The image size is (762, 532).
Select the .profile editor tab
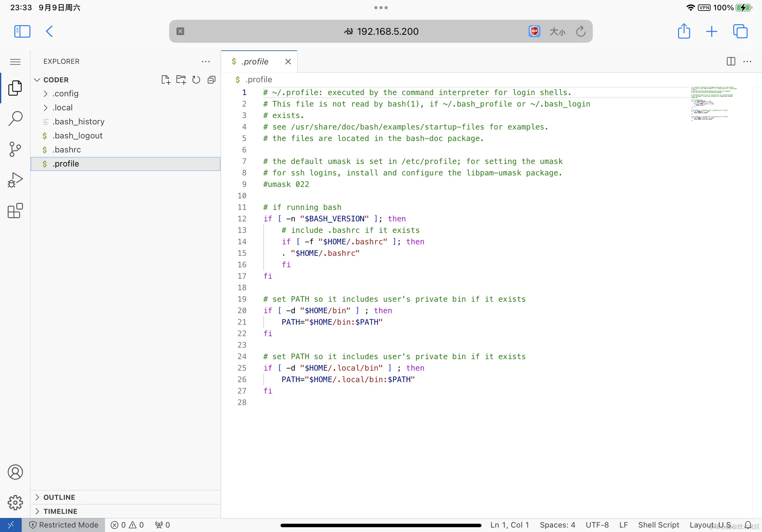[255, 62]
